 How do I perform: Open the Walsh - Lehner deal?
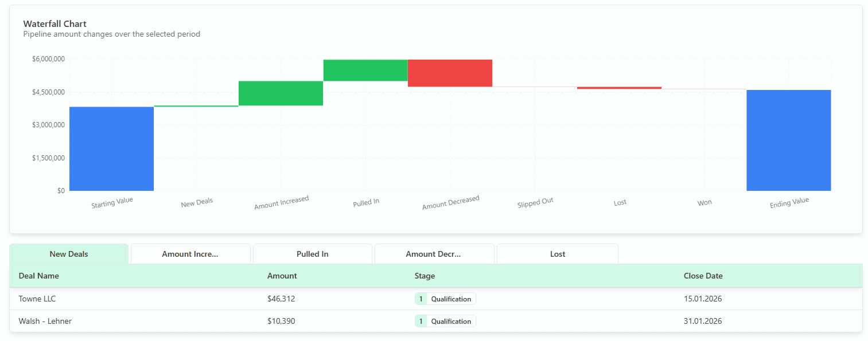pyautogui.click(x=45, y=321)
